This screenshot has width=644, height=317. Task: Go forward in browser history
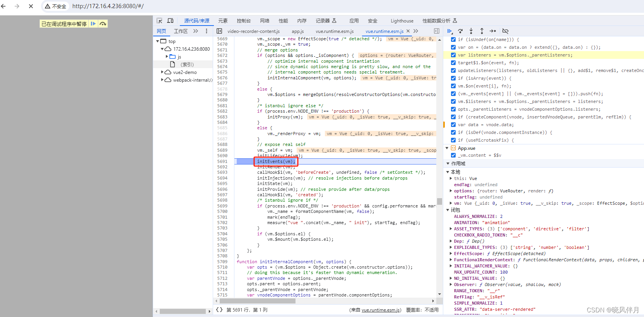pyautogui.click(x=17, y=6)
